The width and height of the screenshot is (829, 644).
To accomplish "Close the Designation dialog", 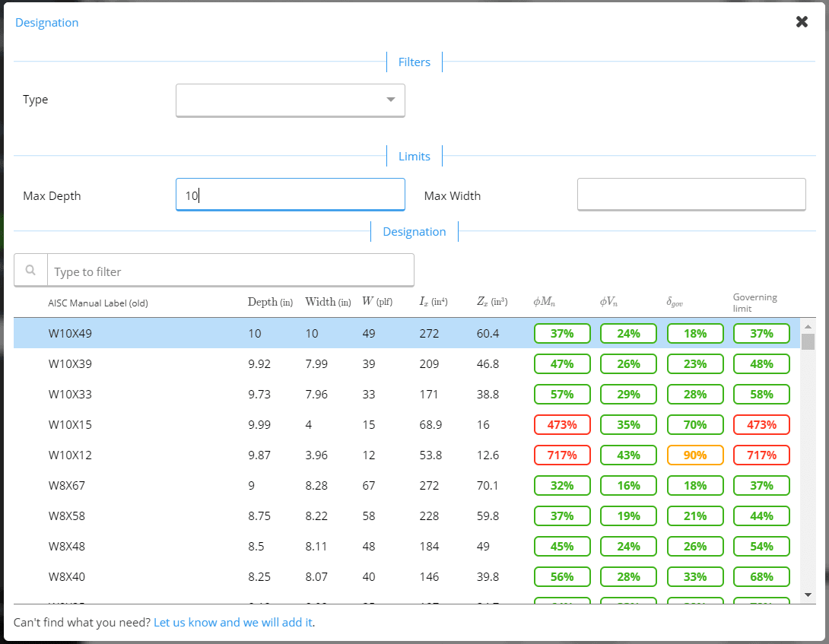I will point(802,22).
